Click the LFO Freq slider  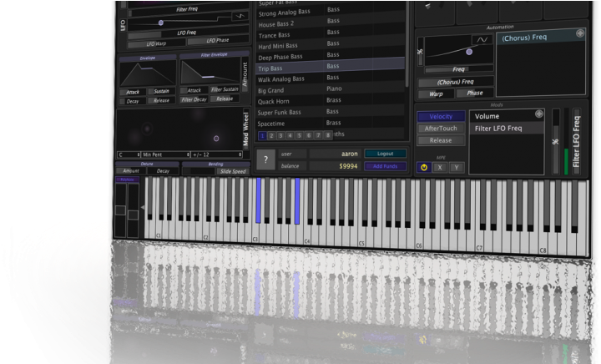(188, 33)
